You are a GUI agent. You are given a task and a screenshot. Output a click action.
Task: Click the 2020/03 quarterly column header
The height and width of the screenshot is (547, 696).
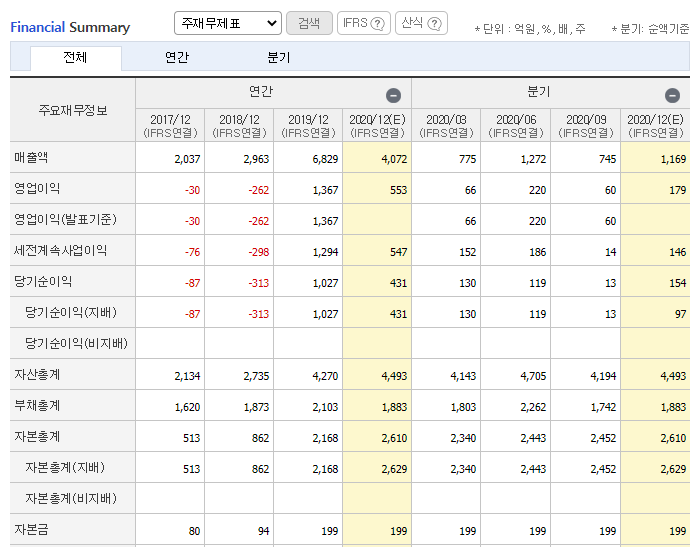(x=446, y=126)
